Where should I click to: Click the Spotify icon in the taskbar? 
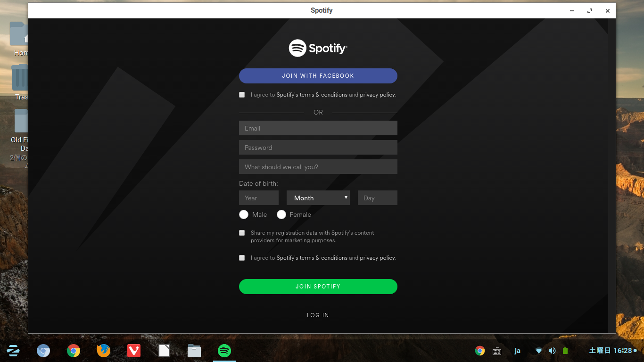tap(224, 351)
